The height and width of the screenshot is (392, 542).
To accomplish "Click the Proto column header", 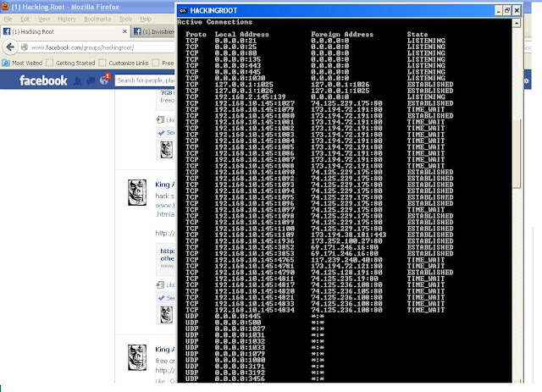I will [196, 34].
